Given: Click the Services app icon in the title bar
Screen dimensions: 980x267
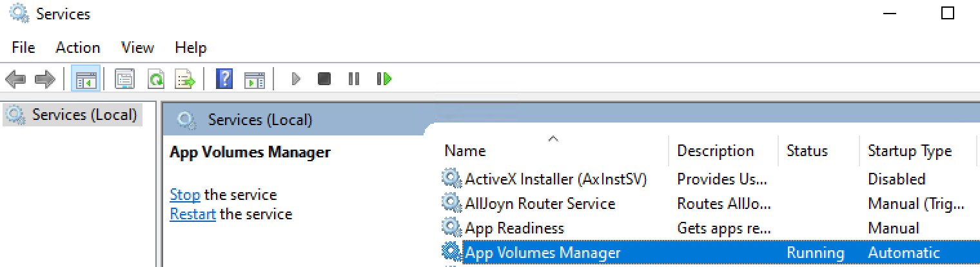Looking at the screenshot, I should [19, 13].
